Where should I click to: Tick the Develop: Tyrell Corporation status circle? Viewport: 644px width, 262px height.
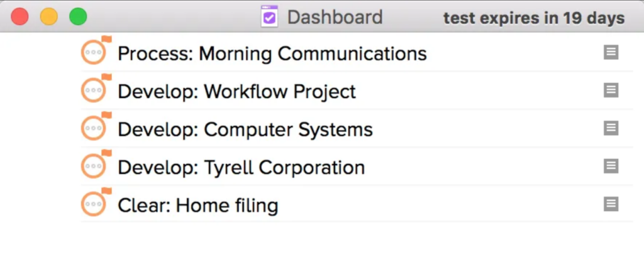click(94, 167)
